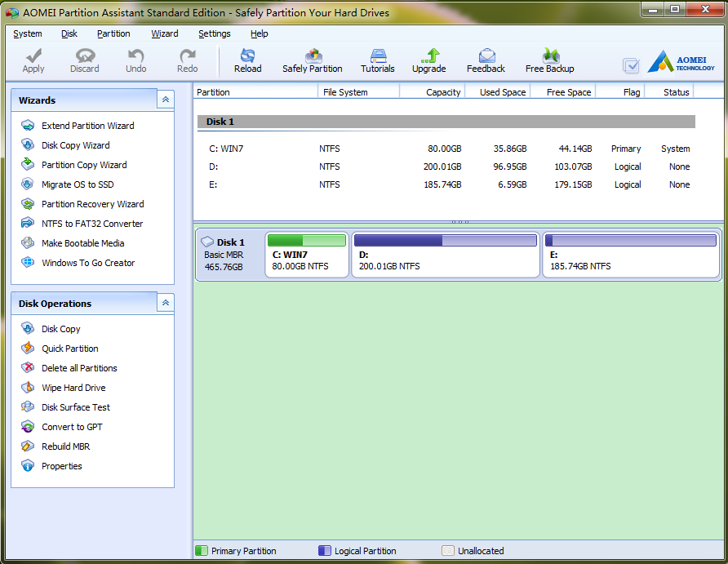Image resolution: width=728 pixels, height=564 pixels.
Task: Open disk Properties link
Action: click(x=62, y=466)
